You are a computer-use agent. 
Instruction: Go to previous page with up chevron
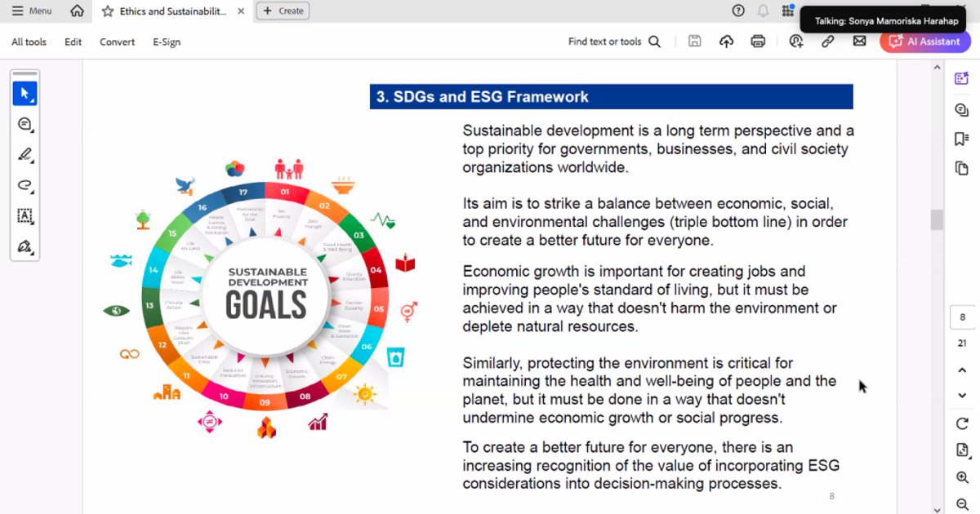point(962,370)
